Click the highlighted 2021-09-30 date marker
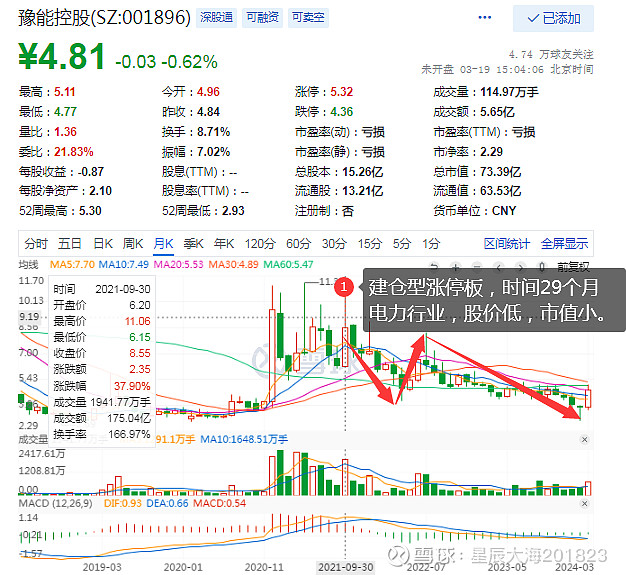This screenshot has height=575, width=626. point(346,567)
